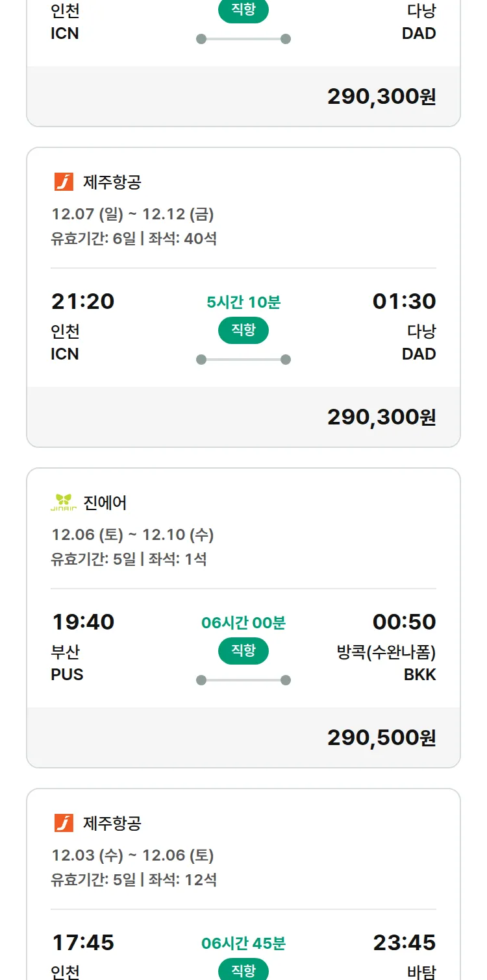Screen dimensions: 487x980
Task: Click the 12.03 (수) ~ 12.06 (토) date range
Action: click(x=132, y=855)
